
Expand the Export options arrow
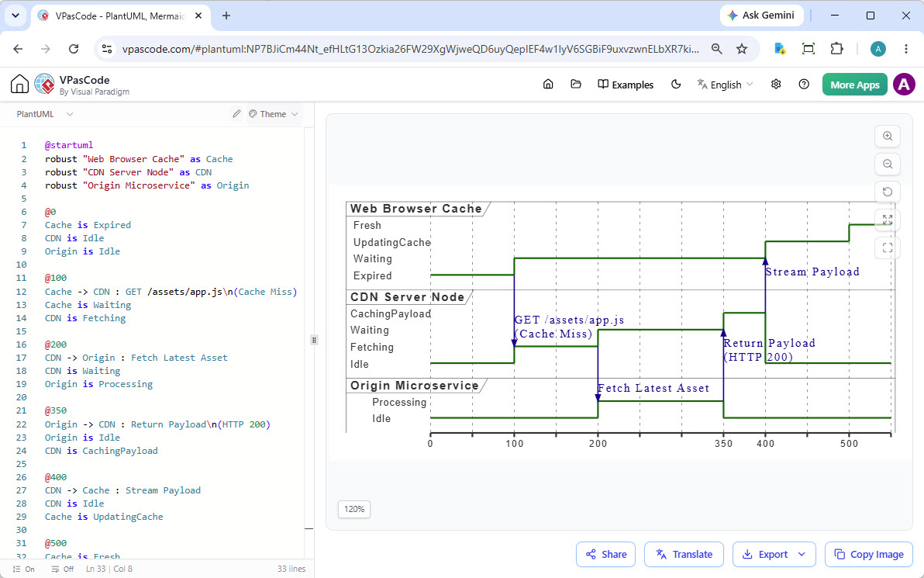pos(802,555)
